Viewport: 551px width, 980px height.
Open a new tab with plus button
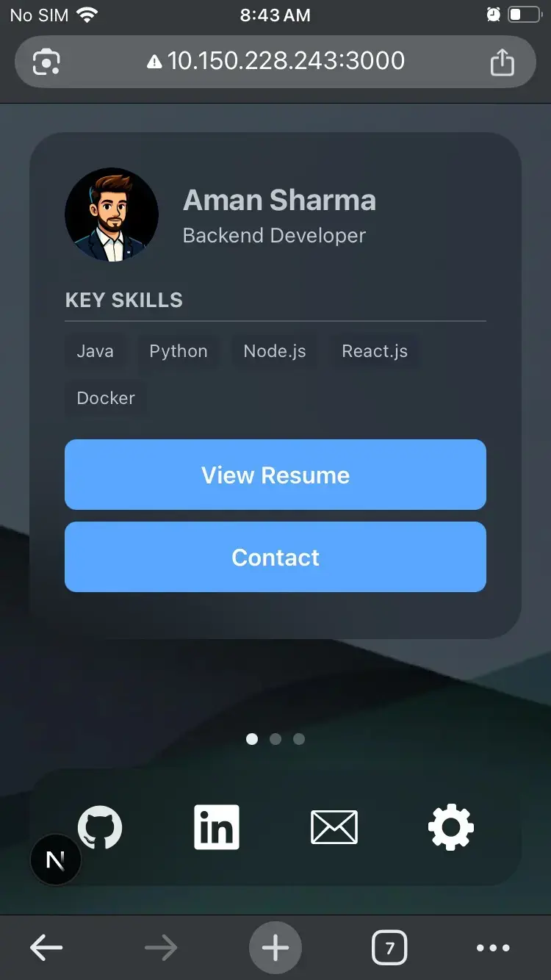click(275, 948)
